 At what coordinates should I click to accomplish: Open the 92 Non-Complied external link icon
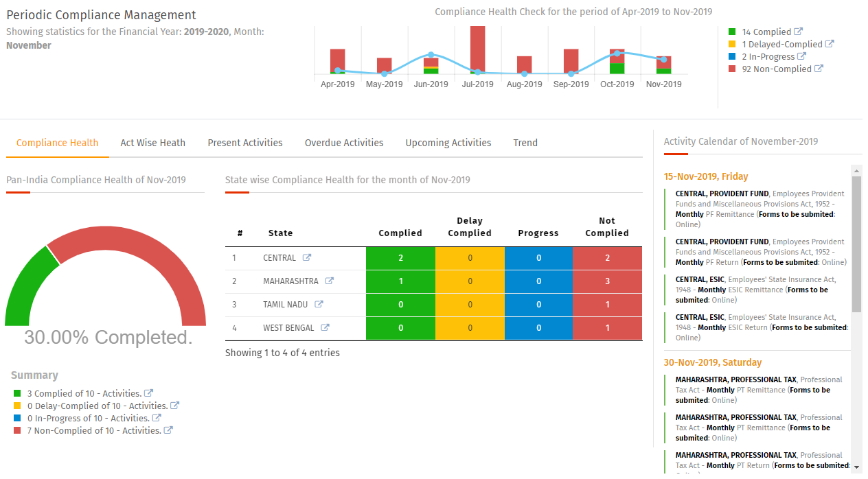pos(818,69)
